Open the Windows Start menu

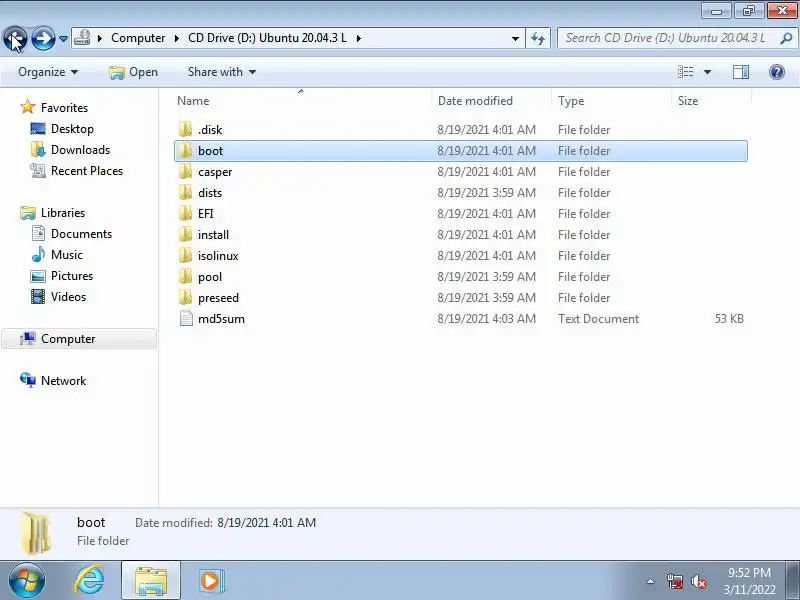click(x=27, y=581)
